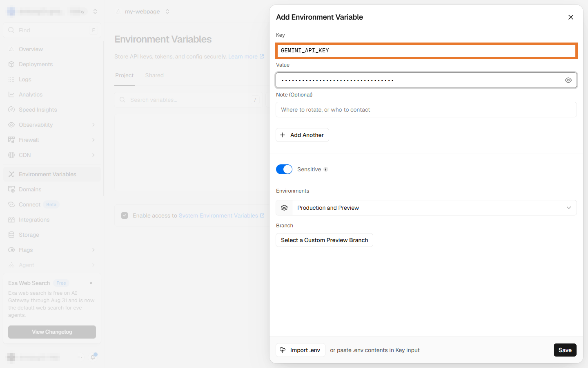Screen dimensions: 588x368
Task: Open the Sensitive info tooltip icon
Action: point(326,169)
